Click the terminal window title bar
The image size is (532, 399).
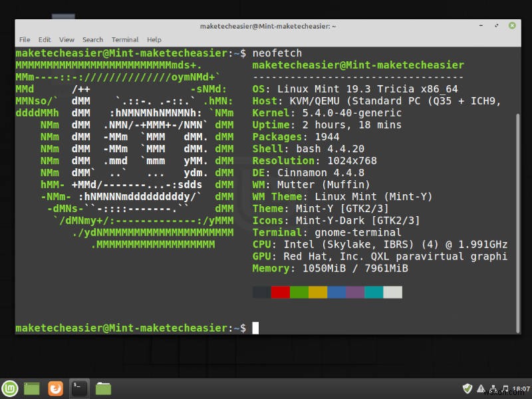click(x=266, y=27)
